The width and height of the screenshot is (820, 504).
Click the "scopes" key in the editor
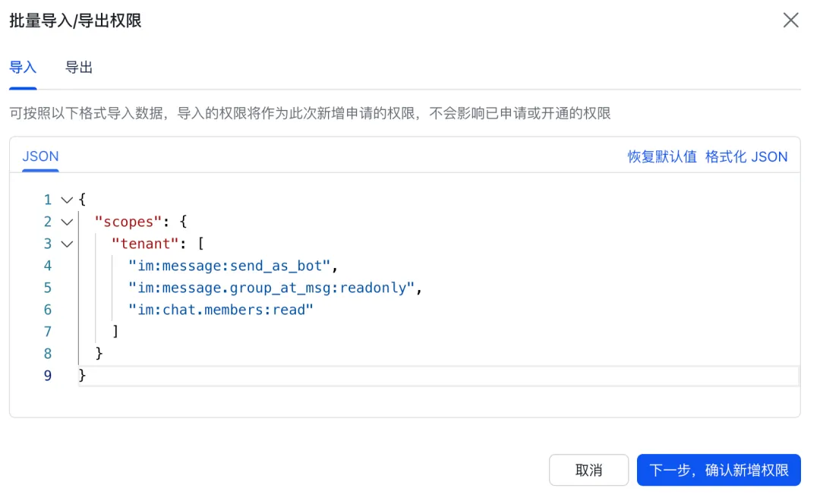tap(126, 222)
